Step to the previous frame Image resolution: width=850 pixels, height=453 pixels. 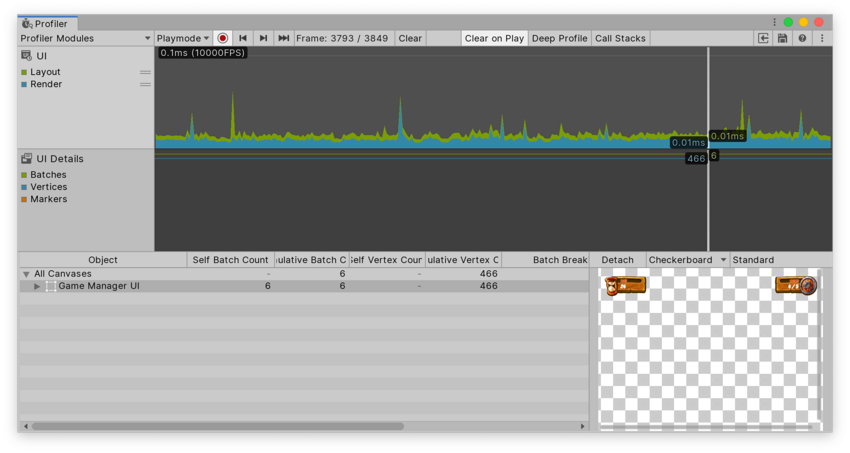click(243, 38)
